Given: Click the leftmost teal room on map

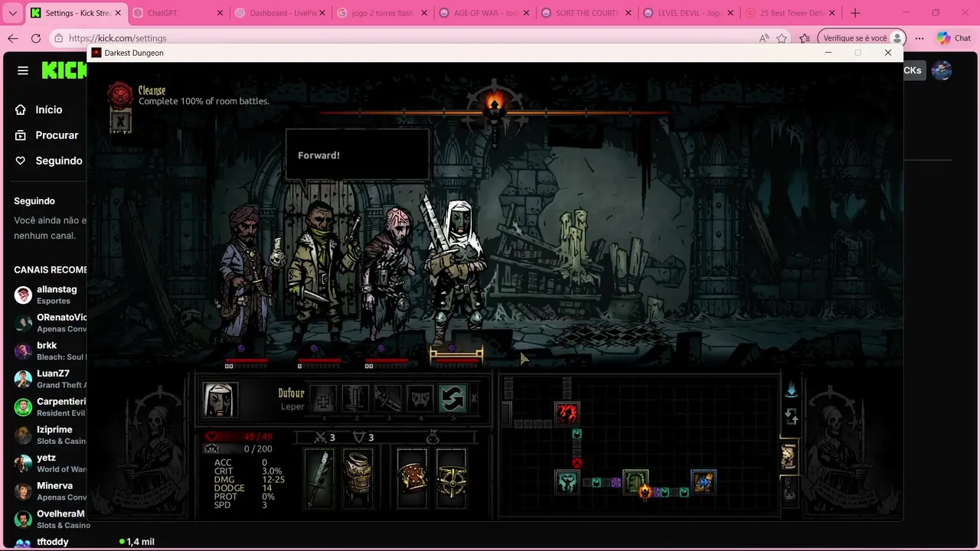Looking at the screenshot, I should [x=567, y=482].
